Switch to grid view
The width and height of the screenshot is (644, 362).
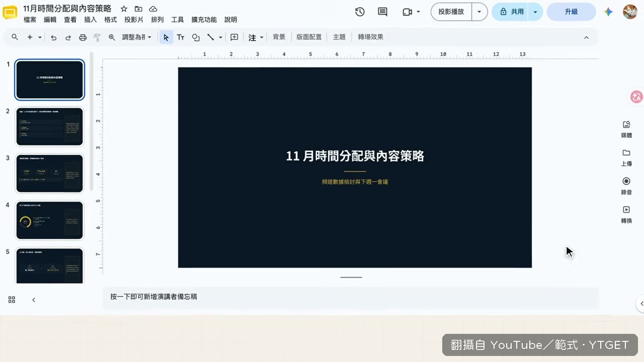click(x=12, y=300)
